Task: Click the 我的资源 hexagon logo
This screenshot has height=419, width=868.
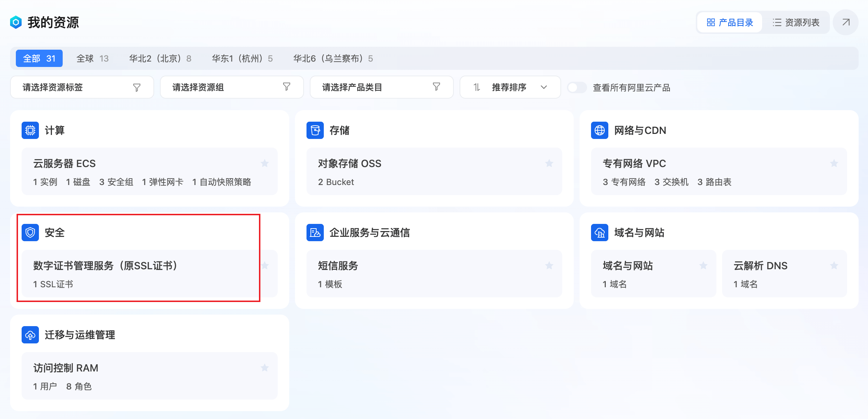Action: tap(16, 22)
